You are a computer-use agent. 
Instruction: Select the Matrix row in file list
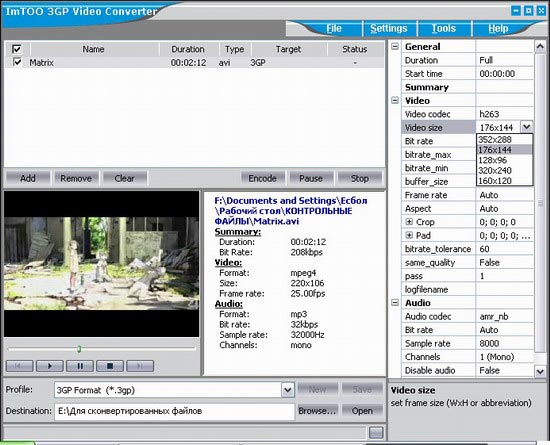(x=195, y=62)
